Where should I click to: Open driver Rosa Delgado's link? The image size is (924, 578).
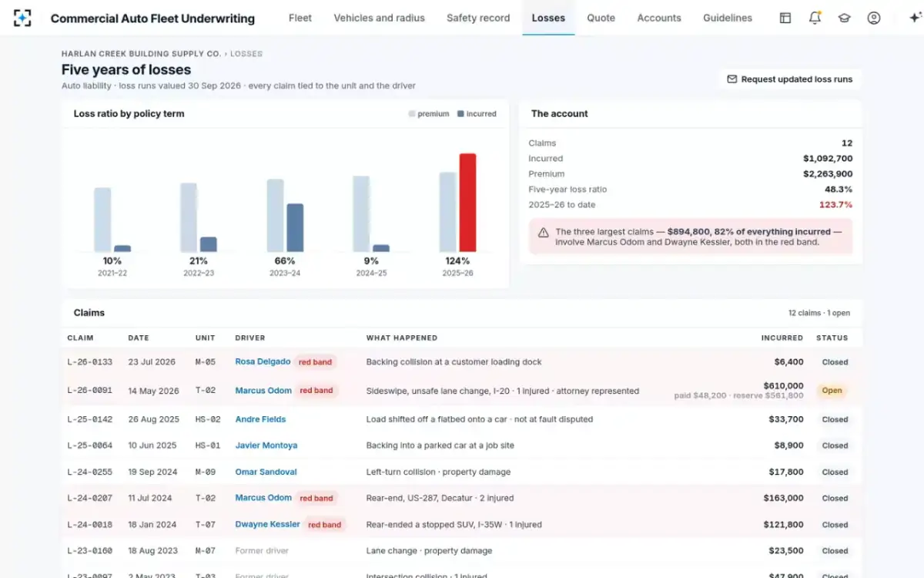tap(263, 361)
